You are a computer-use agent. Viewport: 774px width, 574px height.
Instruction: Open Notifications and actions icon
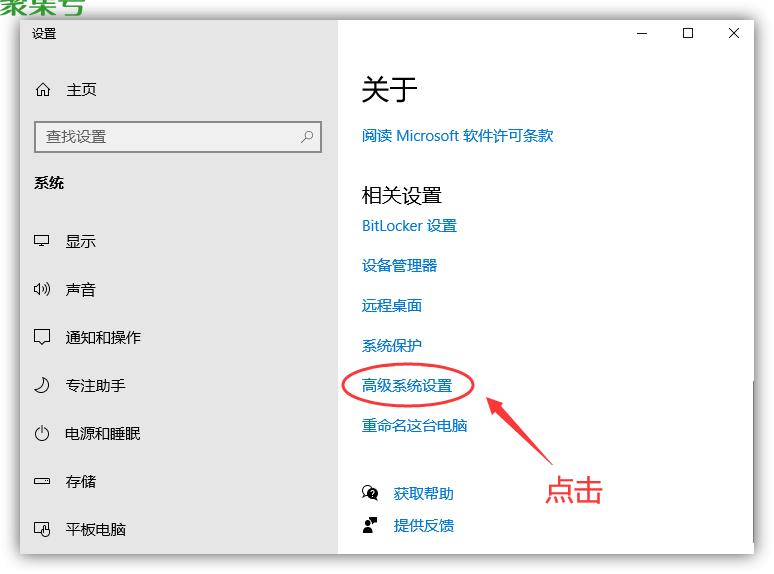42,337
